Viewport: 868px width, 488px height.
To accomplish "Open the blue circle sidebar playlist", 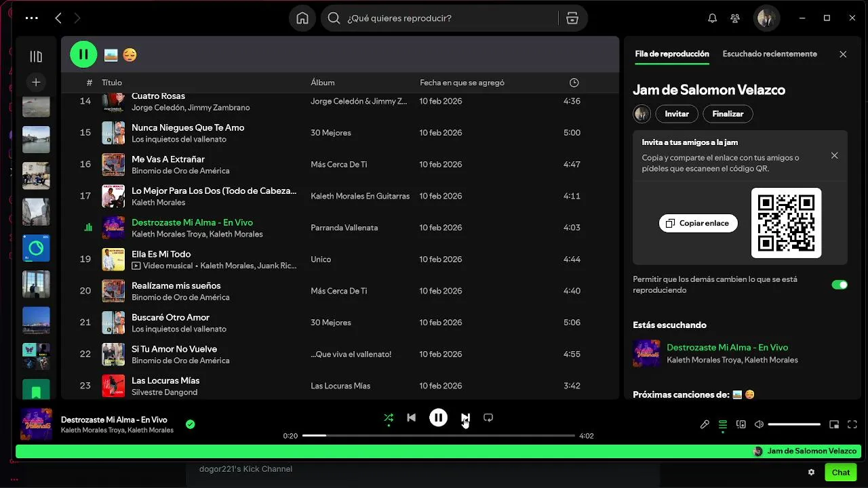I will coord(36,248).
